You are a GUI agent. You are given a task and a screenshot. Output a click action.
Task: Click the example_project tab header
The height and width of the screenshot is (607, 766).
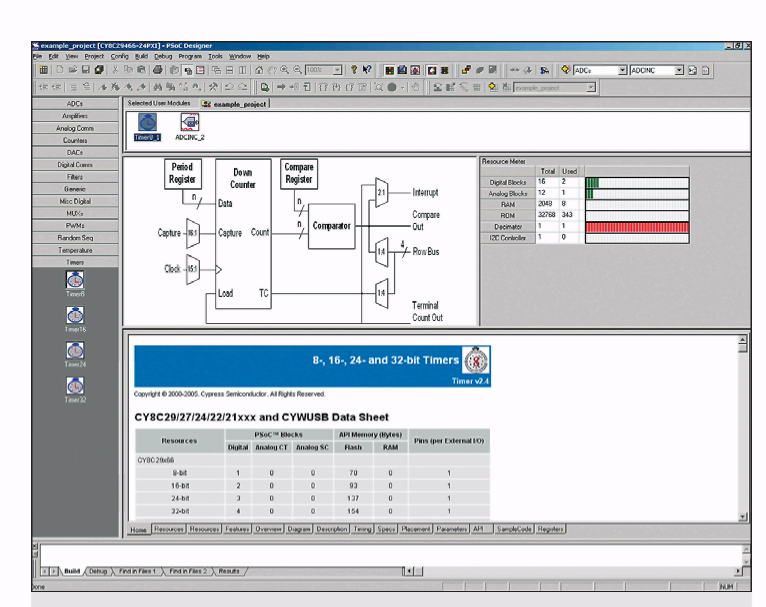(234, 104)
